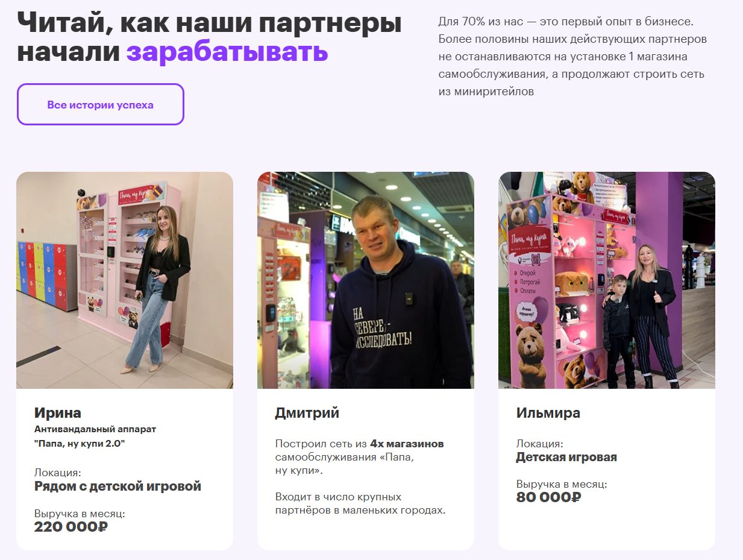Click the "Для 70% из нас" intro paragraph
The width and height of the screenshot is (743, 560).
coord(572,57)
